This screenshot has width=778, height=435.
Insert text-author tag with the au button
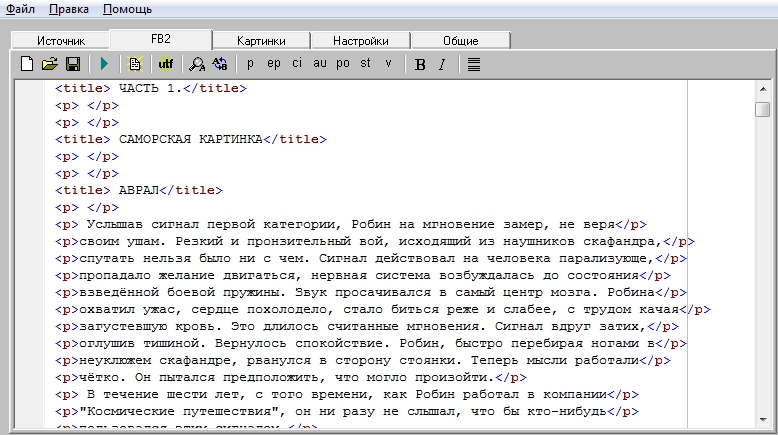[320, 63]
